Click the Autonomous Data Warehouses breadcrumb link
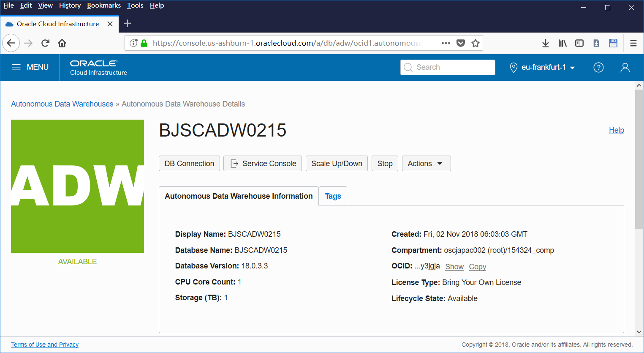 62,104
